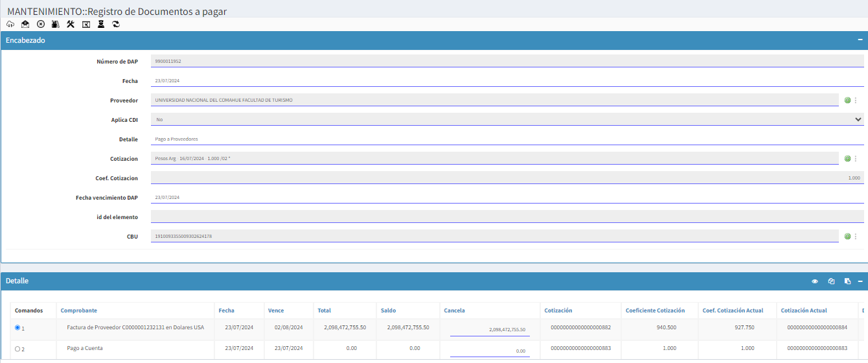
Task: Click the CBU field
Action: 495,236
